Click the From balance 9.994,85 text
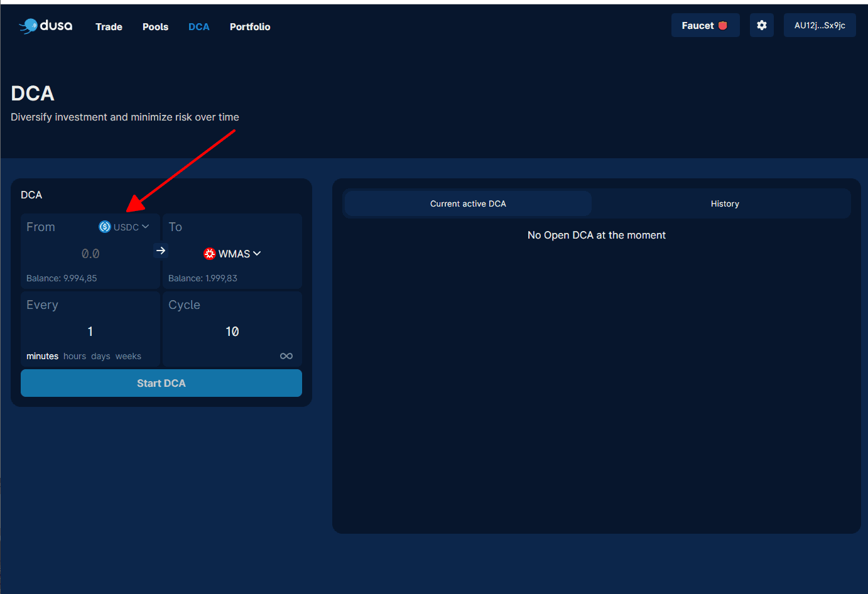Image resolution: width=868 pixels, height=594 pixels. coord(62,278)
